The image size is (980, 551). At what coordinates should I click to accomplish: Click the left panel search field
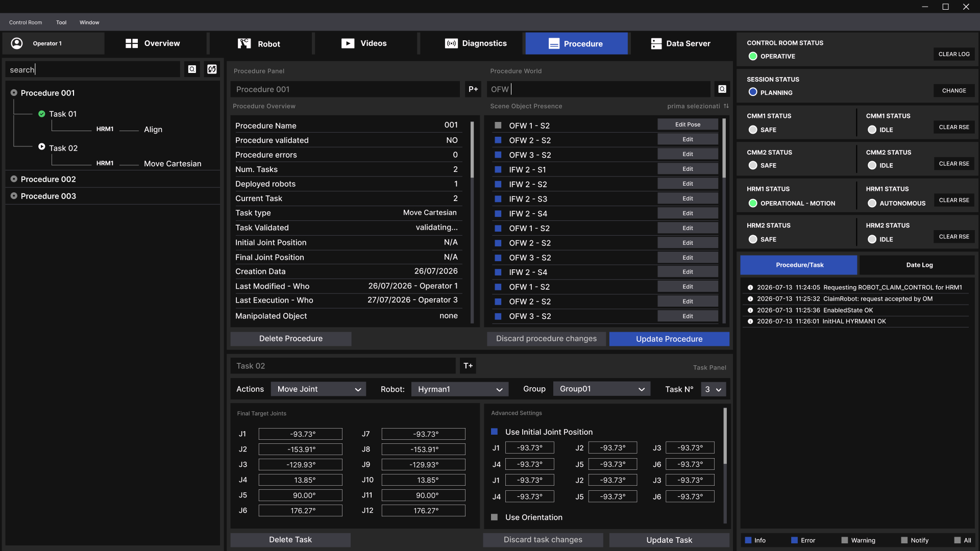[93, 69]
